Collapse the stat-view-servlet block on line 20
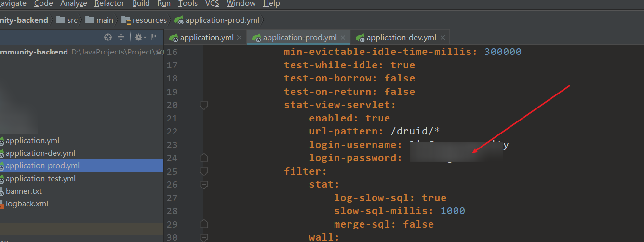The image size is (644, 242). [204, 105]
